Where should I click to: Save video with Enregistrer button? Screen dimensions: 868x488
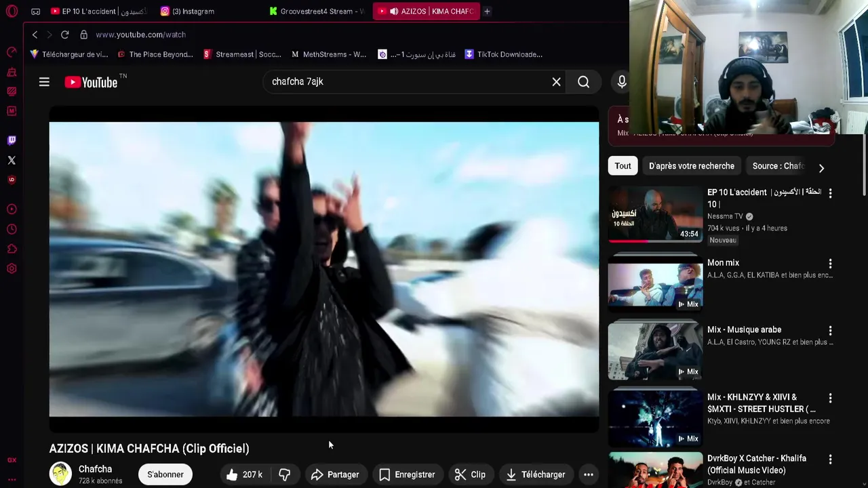[407, 474]
